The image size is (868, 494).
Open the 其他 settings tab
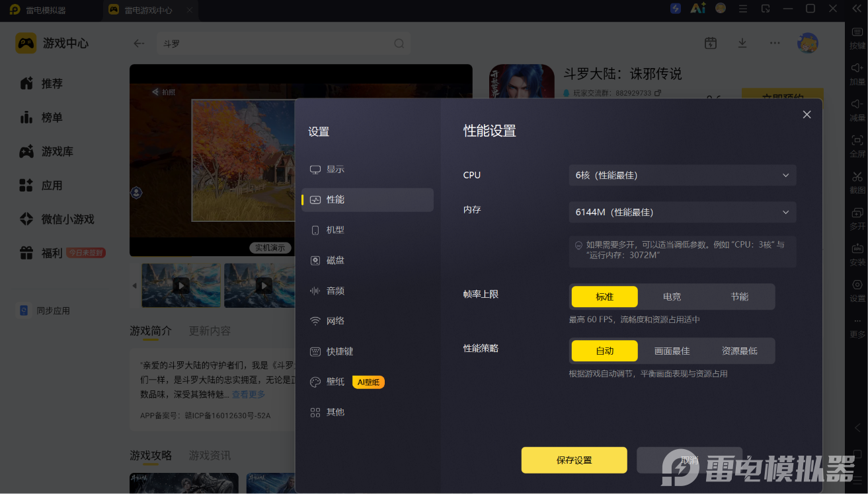pos(368,413)
